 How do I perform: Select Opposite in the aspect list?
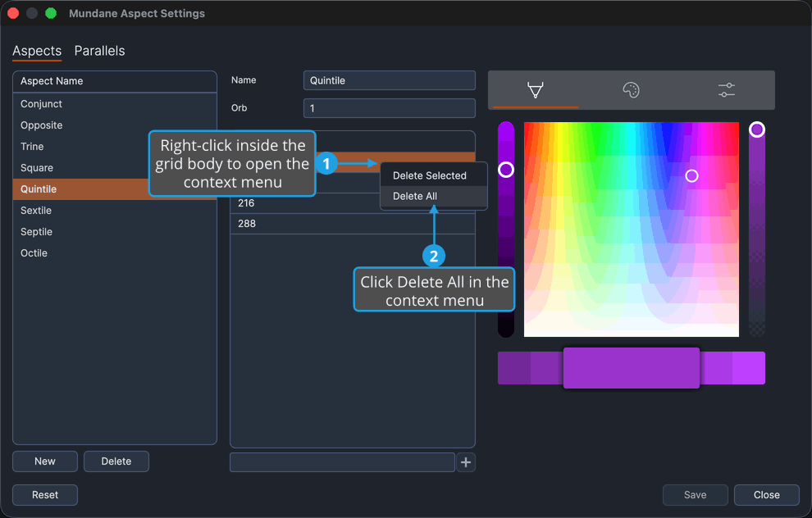(x=115, y=125)
